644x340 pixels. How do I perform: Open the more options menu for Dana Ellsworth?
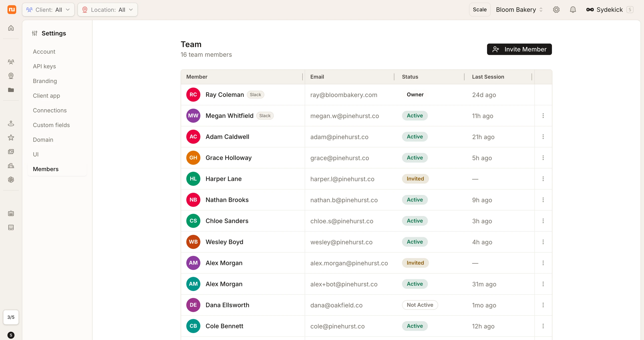[x=543, y=305]
